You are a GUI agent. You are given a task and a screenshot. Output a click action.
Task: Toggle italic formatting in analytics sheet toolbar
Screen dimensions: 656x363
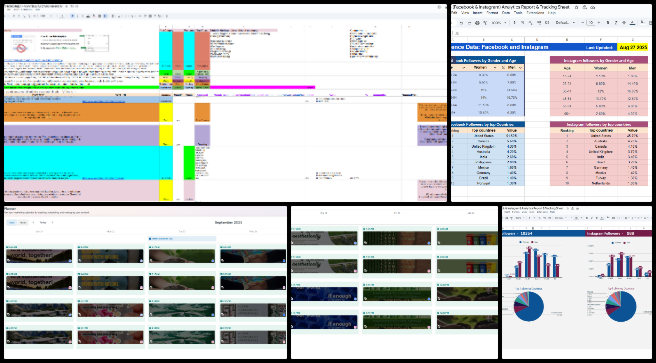click(616, 23)
